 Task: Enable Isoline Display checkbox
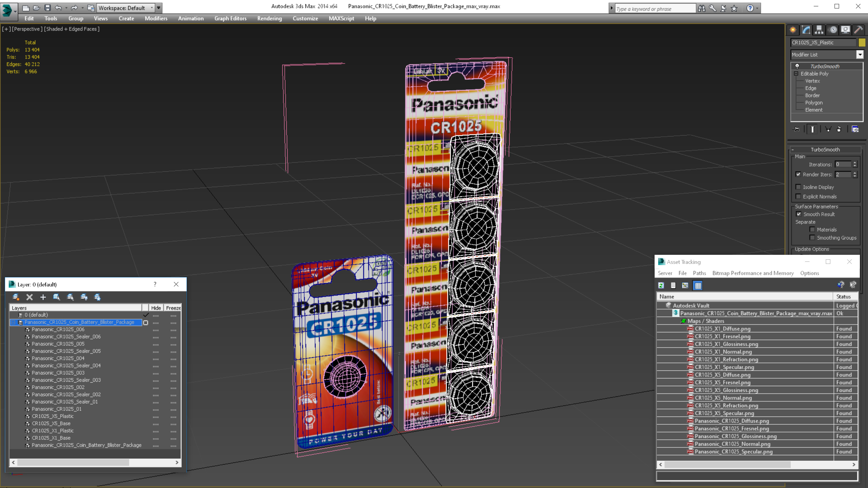pyautogui.click(x=798, y=187)
